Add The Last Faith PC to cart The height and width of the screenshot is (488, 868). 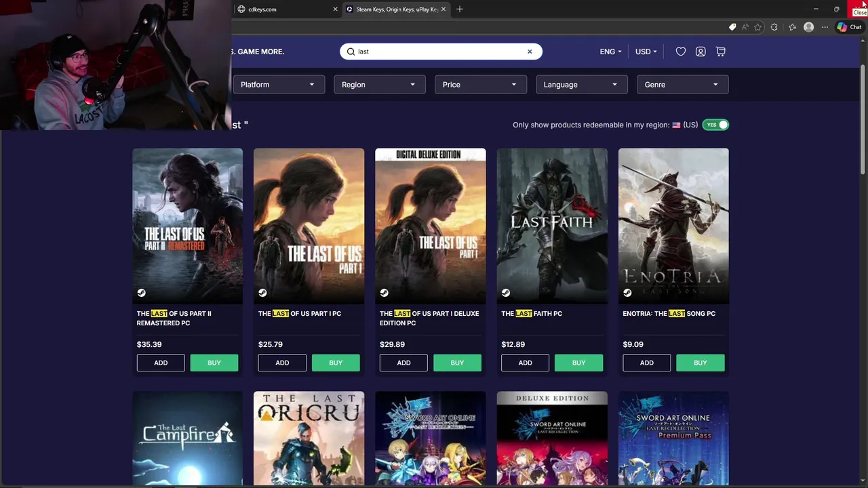525,363
